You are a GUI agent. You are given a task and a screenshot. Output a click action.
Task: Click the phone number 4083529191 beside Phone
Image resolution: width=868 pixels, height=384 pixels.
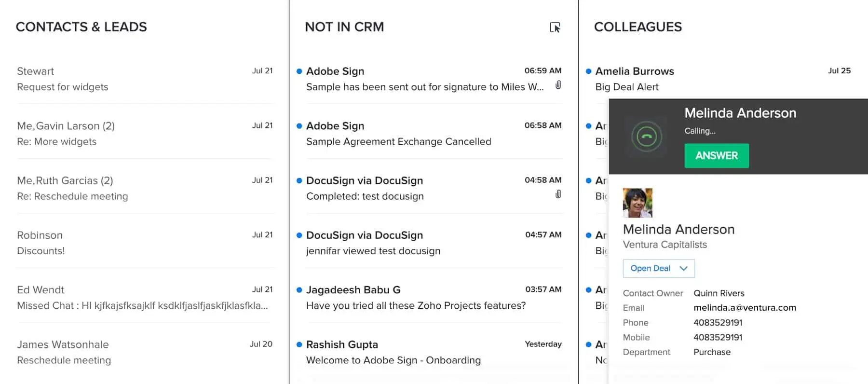[718, 323]
